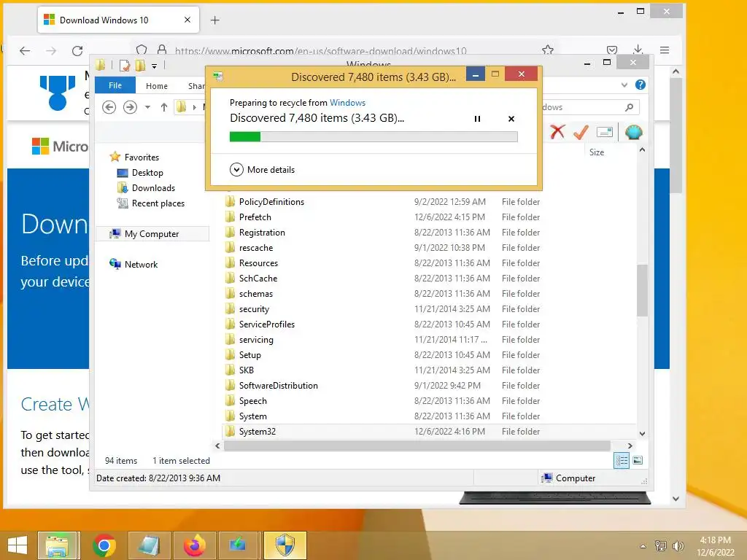Switch to large thumbnails view icon
The image size is (747, 560).
[638, 460]
